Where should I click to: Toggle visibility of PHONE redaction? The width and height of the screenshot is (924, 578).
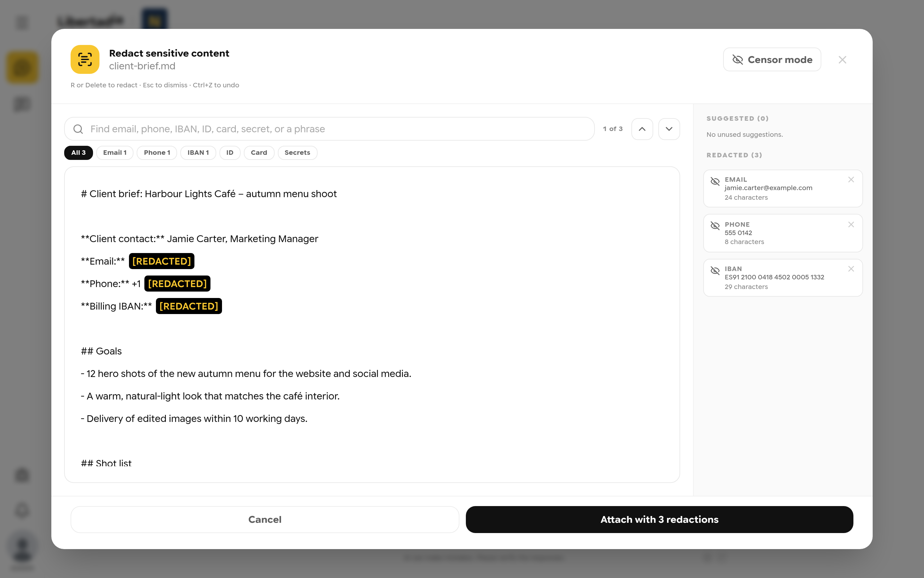pyautogui.click(x=715, y=225)
